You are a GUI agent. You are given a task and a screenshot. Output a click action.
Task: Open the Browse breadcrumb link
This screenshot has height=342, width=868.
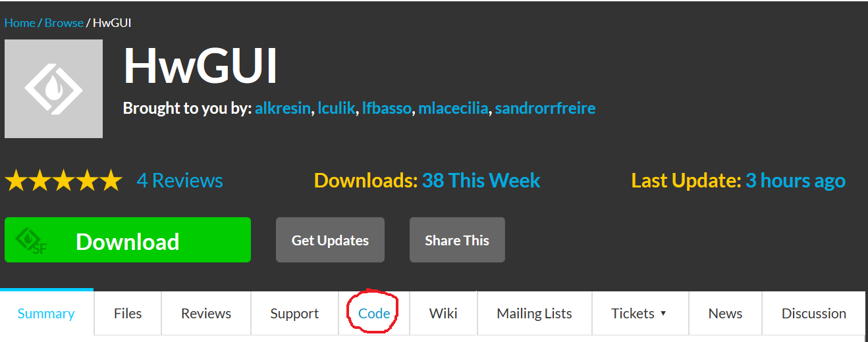[x=64, y=23]
